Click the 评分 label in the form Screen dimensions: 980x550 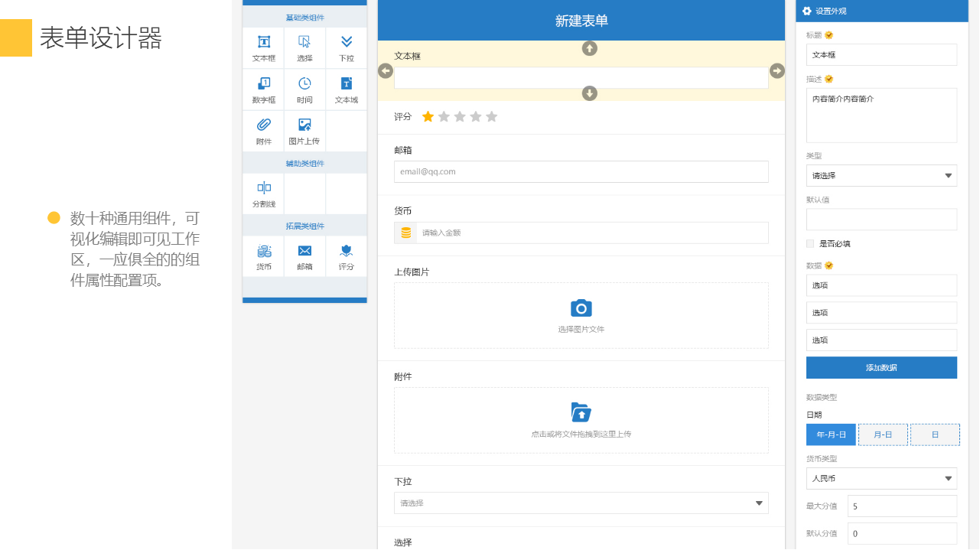(403, 116)
